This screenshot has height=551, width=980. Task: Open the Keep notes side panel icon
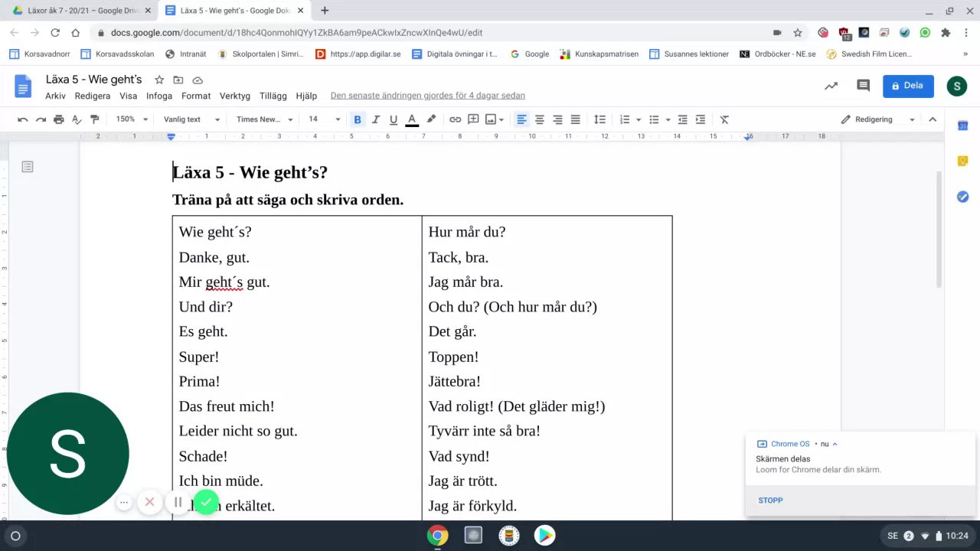click(x=963, y=161)
